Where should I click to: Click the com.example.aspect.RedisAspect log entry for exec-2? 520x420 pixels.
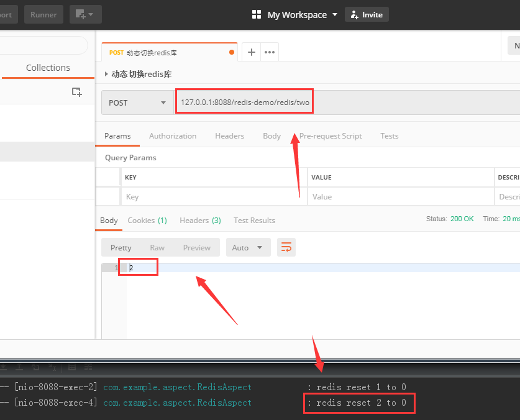tap(177, 387)
